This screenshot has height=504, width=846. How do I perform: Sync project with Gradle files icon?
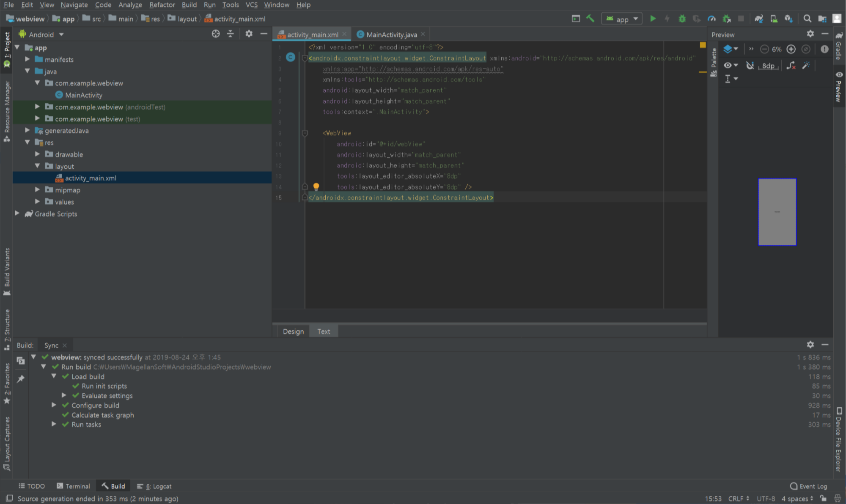tap(759, 19)
